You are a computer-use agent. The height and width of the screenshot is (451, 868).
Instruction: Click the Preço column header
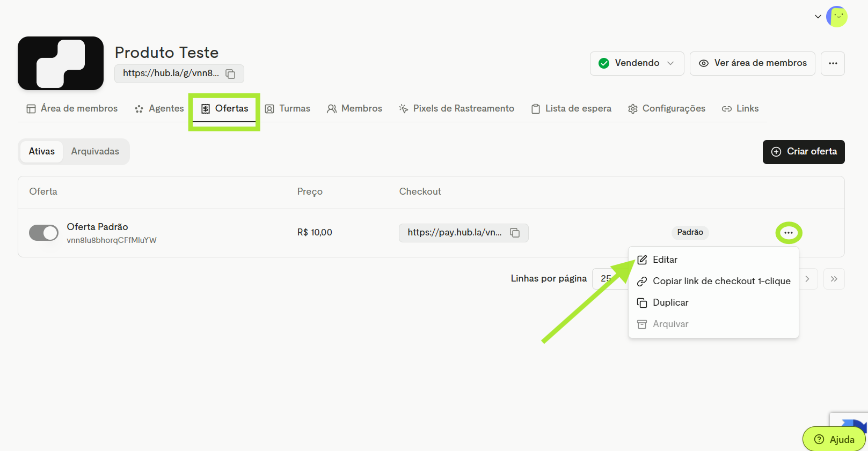310,191
